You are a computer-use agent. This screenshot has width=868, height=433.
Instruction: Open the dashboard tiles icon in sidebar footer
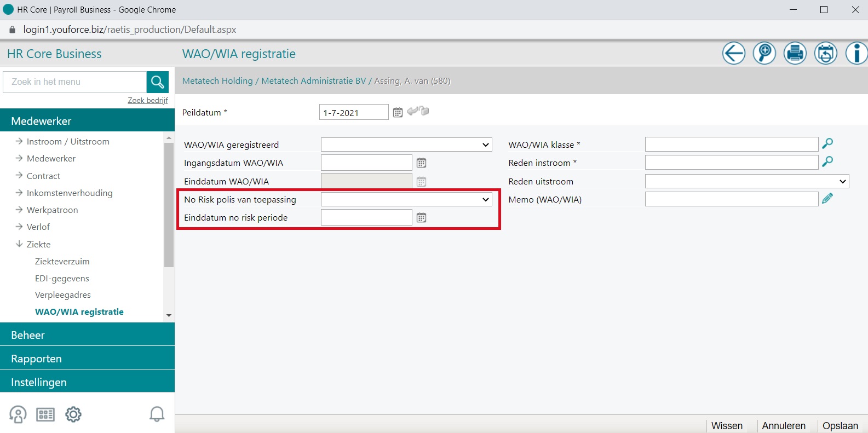coord(45,414)
